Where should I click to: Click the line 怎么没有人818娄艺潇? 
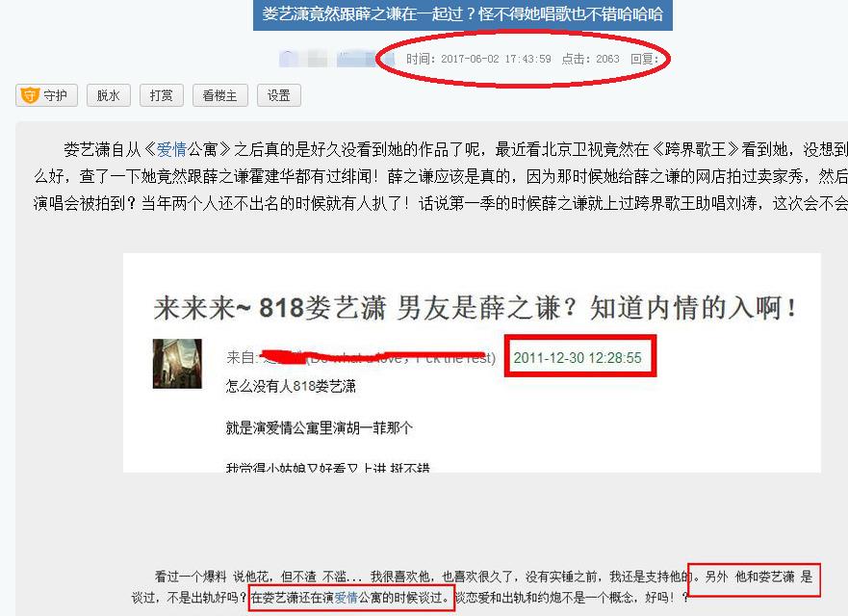point(291,386)
